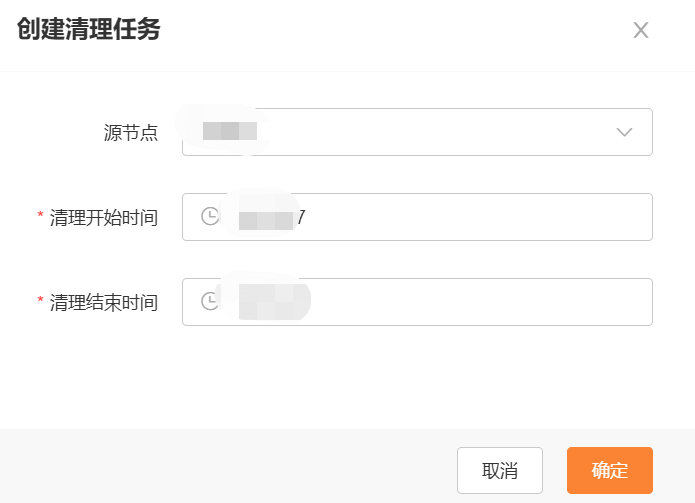Click the clock icon in 清理结束时间 field

[210, 301]
